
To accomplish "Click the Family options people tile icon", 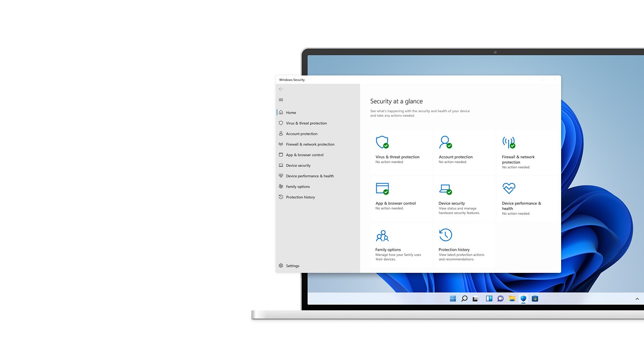I will click(x=382, y=235).
